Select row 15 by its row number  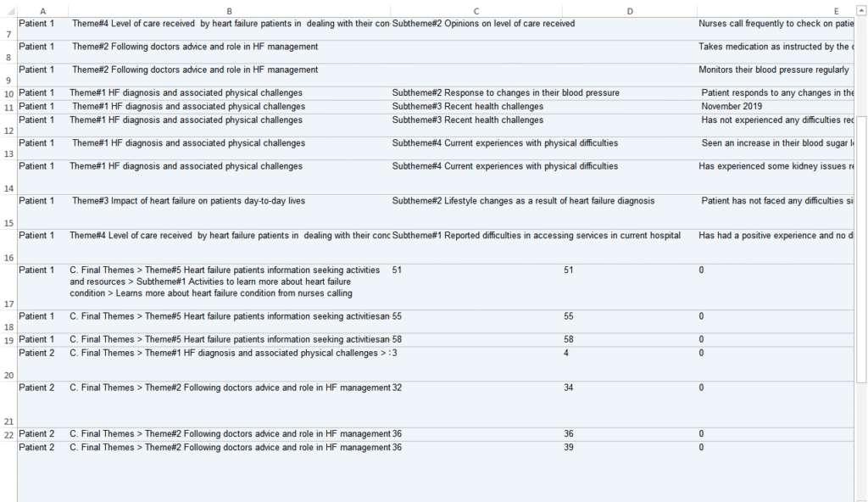point(8,212)
